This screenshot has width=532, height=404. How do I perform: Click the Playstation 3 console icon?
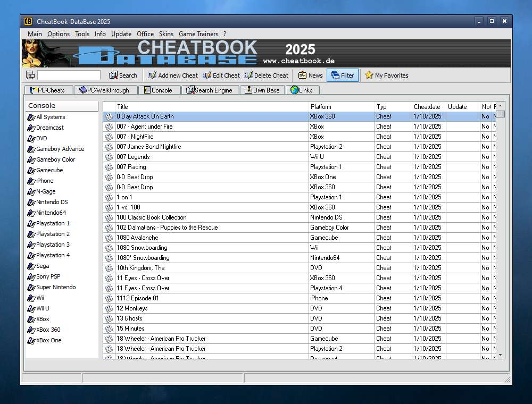pos(31,245)
